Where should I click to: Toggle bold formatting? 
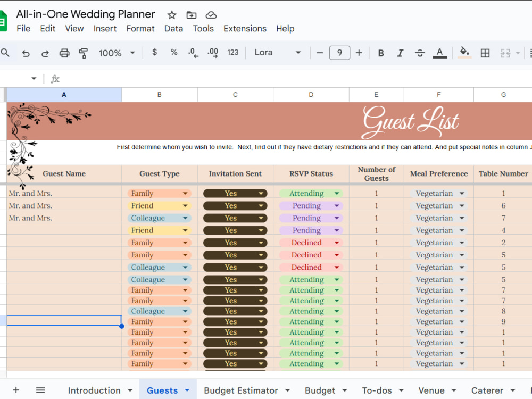click(x=381, y=53)
